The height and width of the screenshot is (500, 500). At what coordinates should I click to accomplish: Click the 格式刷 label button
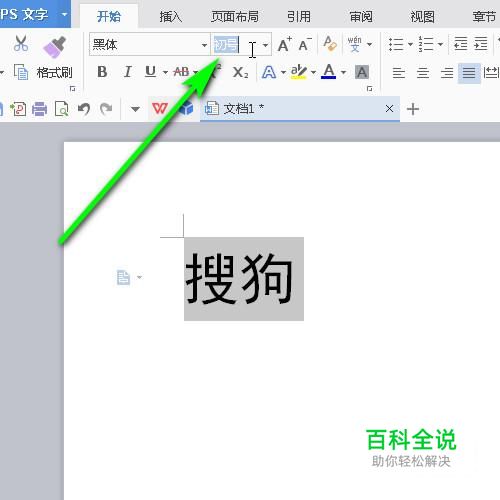click(x=54, y=72)
